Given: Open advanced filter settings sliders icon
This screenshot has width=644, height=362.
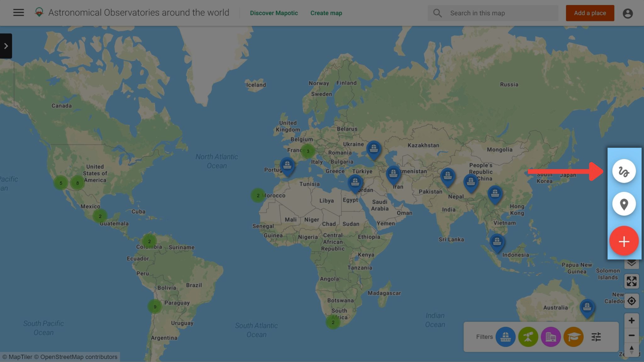Looking at the screenshot, I should [596, 337].
